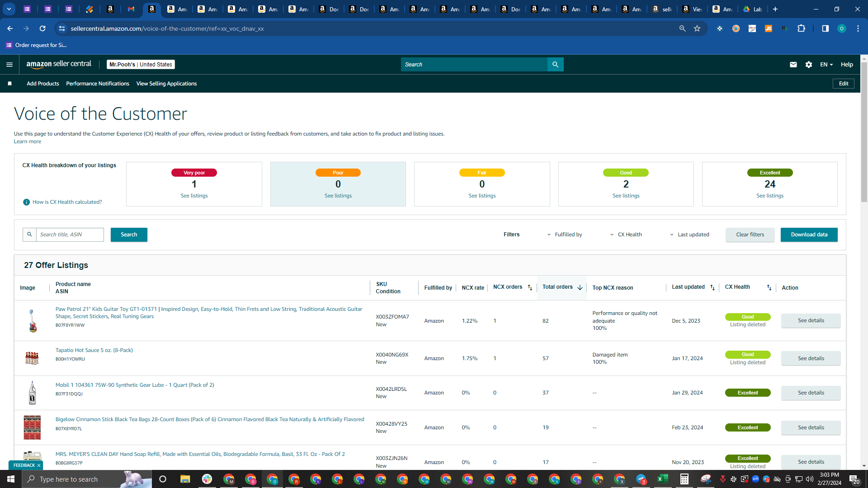Sort the table by NCX orders
This screenshot has height=488, width=868.
530,288
